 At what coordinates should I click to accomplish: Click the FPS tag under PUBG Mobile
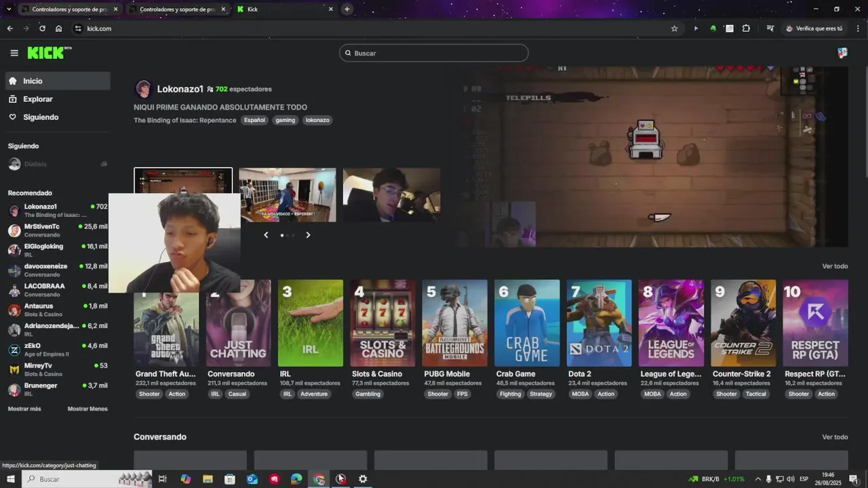click(462, 394)
